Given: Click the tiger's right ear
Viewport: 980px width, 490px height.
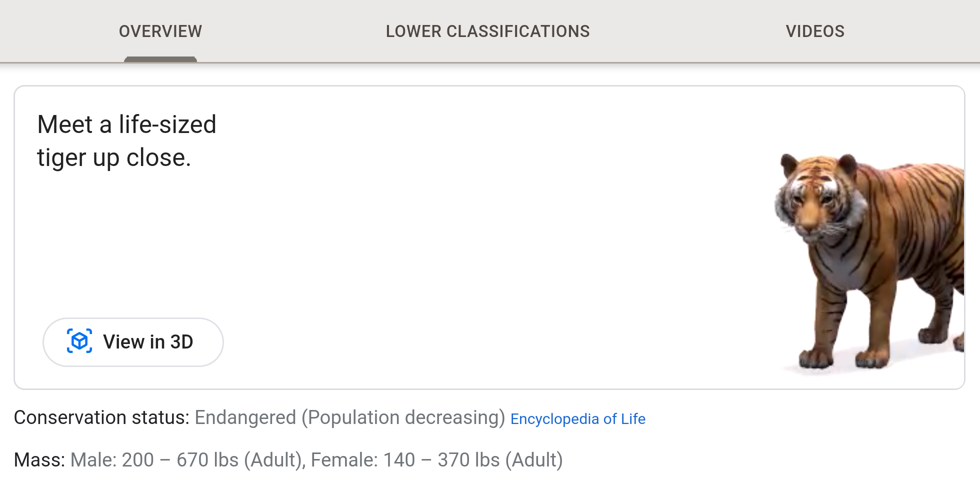Looking at the screenshot, I should [x=789, y=163].
